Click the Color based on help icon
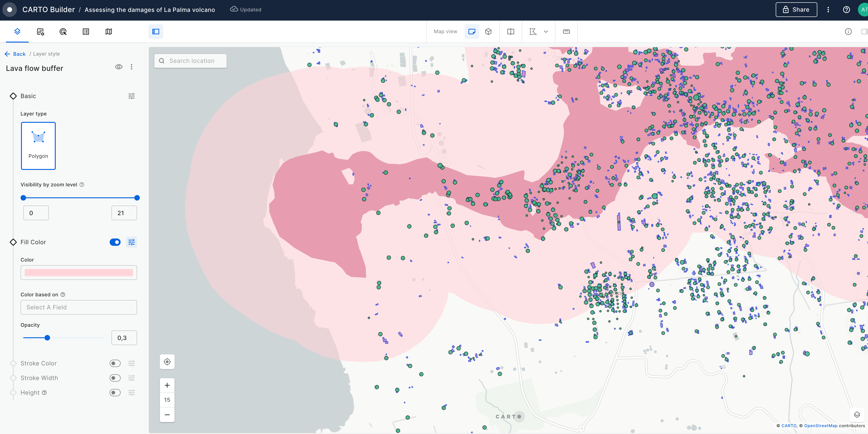868x434 pixels. (63, 294)
